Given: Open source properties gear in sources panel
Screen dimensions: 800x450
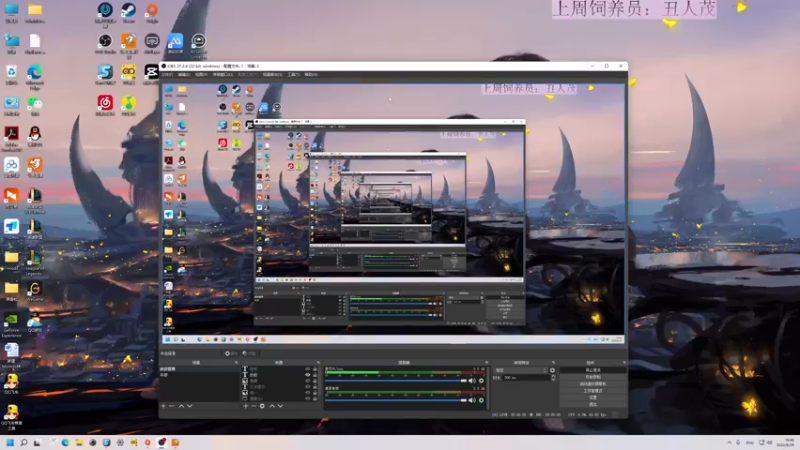Looking at the screenshot, I should point(262,406).
